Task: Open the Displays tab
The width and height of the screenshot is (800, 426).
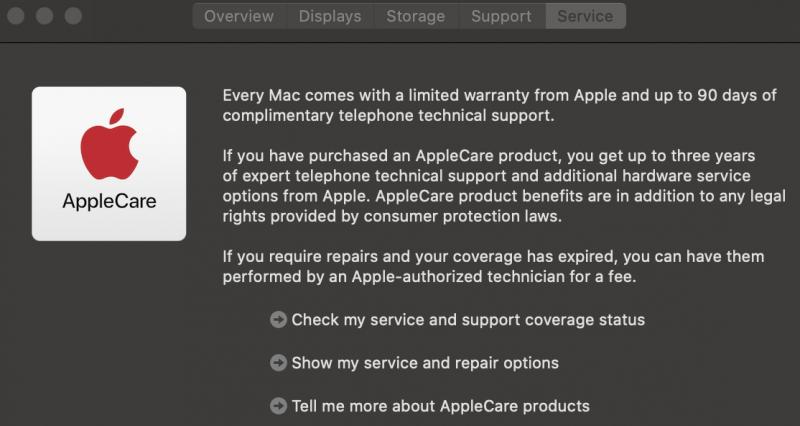Action: (x=328, y=16)
